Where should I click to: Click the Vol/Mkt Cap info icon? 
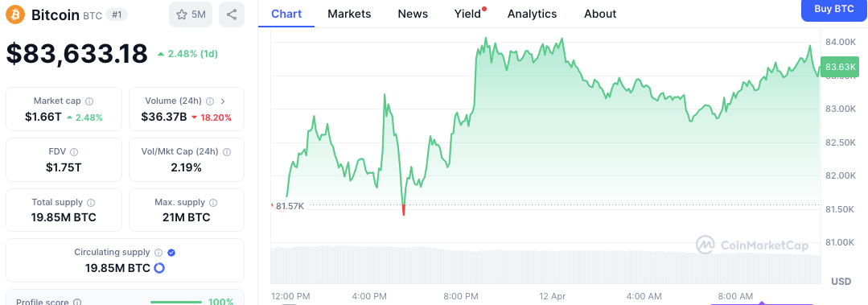pyautogui.click(x=226, y=151)
